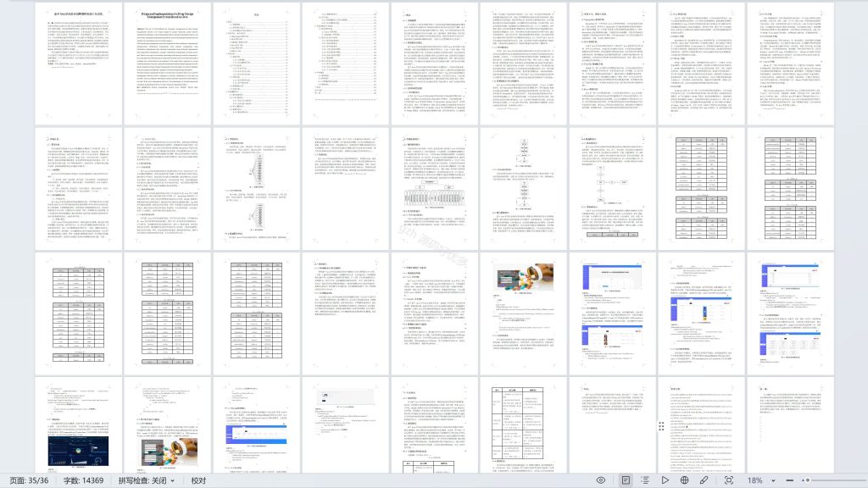Click the zoom out minus button

click(789, 480)
